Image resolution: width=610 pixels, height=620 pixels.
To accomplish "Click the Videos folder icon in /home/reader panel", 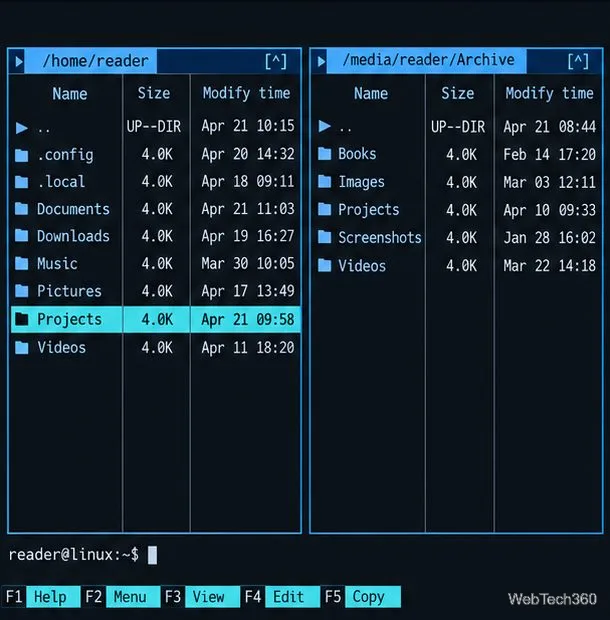I will point(22,348).
